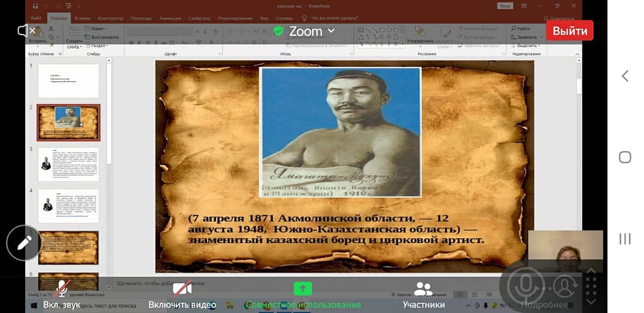
Task: Select slide 3 thumbnail in panel
Action: point(68,164)
